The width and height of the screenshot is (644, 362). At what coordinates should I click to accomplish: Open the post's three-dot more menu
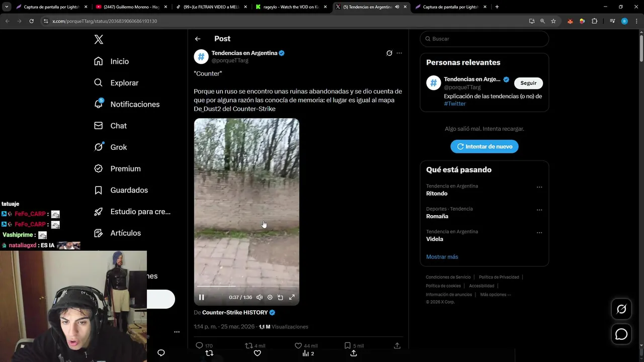pyautogui.click(x=399, y=53)
